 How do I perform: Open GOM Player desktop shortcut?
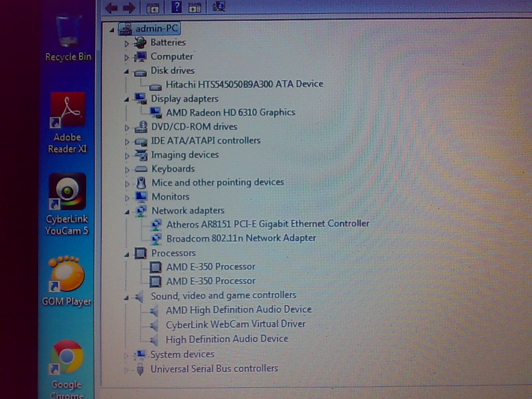[x=66, y=281]
